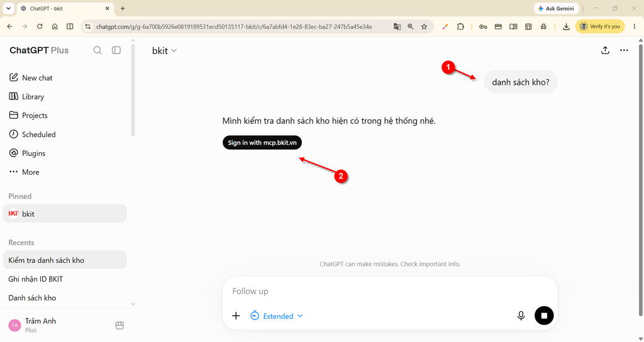Go back to the previous page

click(10, 26)
